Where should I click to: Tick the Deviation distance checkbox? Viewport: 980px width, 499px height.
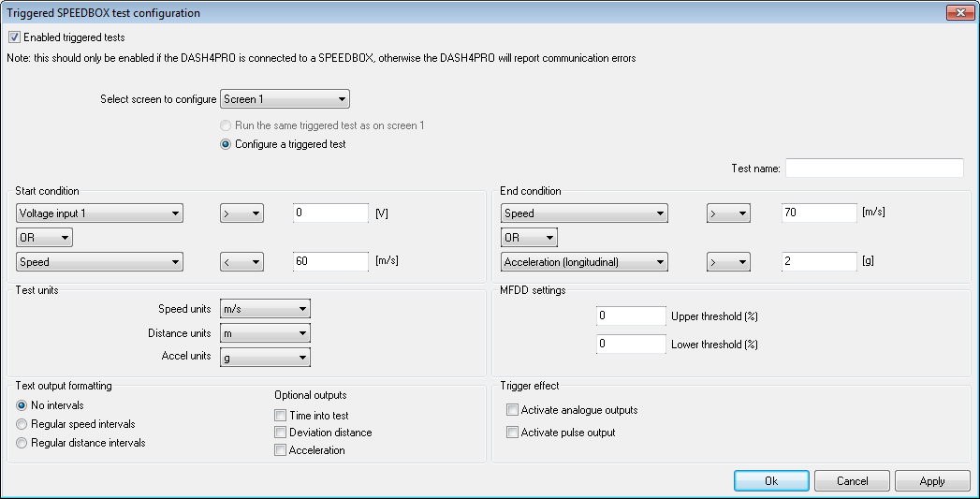[x=280, y=433]
